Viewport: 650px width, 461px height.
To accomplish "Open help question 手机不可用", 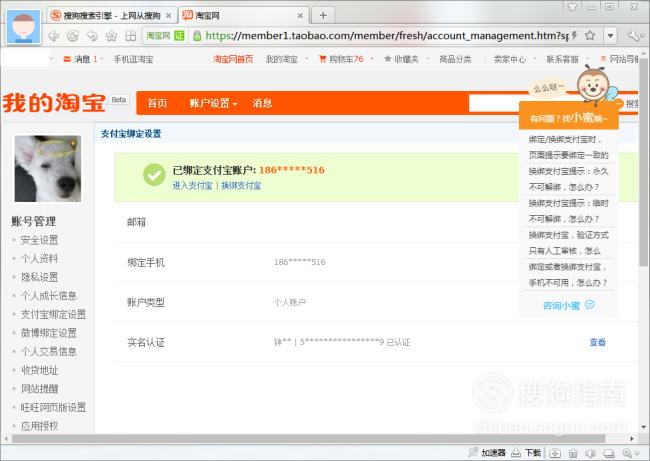I will 568,275.
